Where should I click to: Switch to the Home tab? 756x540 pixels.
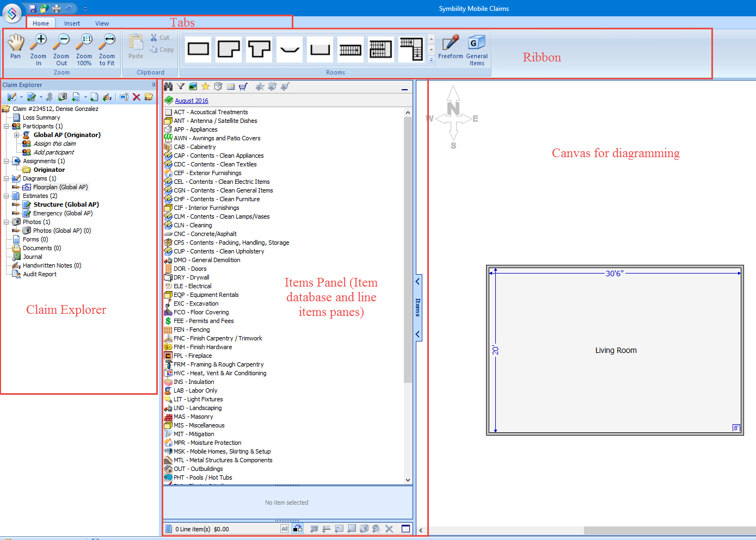(x=41, y=23)
